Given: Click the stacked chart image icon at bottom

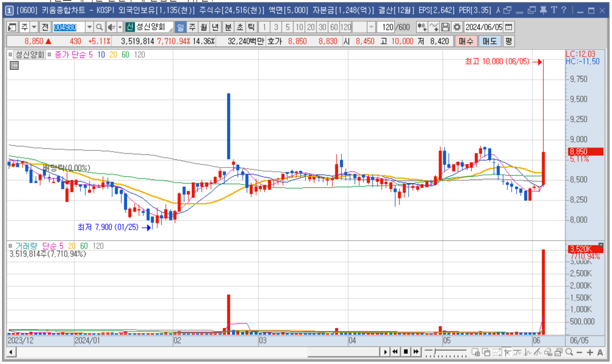Looking at the screenshot, I should 559,352.
